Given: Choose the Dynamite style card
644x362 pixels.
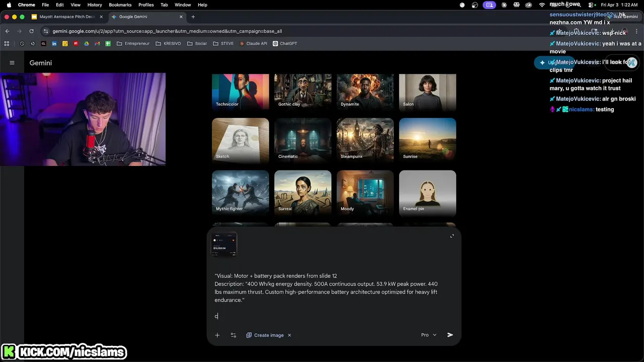Looking at the screenshot, I should (365, 92).
